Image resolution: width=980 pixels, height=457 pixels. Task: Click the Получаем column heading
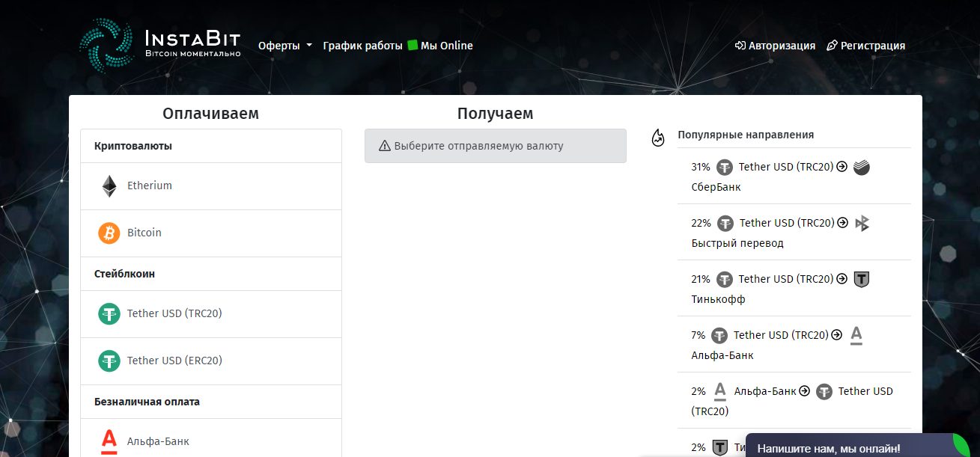[496, 114]
